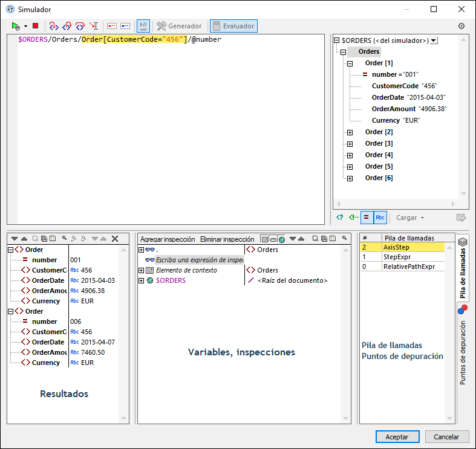
Task: Click the X icon in the Resultados toolbar
Action: pyautogui.click(x=115, y=239)
